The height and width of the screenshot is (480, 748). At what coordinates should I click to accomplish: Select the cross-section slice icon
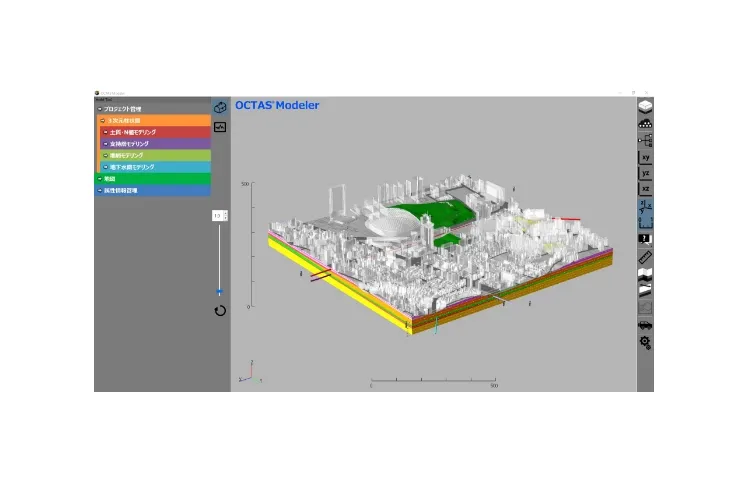pyautogui.click(x=645, y=290)
